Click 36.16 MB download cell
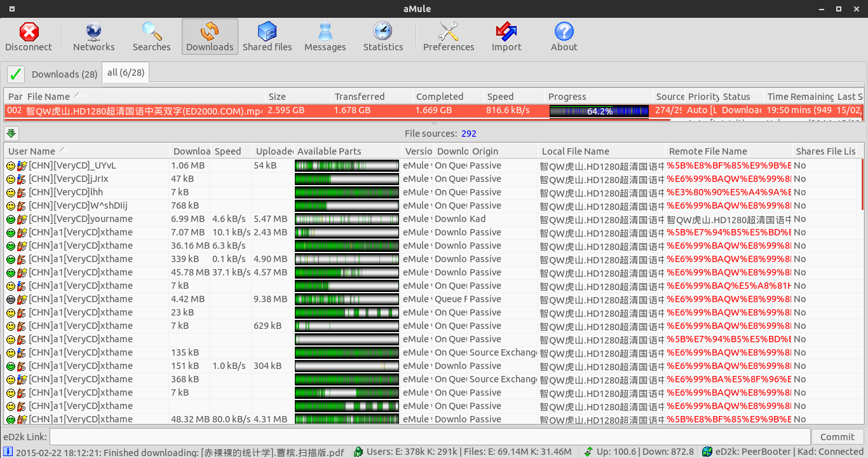This screenshot has height=458, width=868. (x=190, y=246)
